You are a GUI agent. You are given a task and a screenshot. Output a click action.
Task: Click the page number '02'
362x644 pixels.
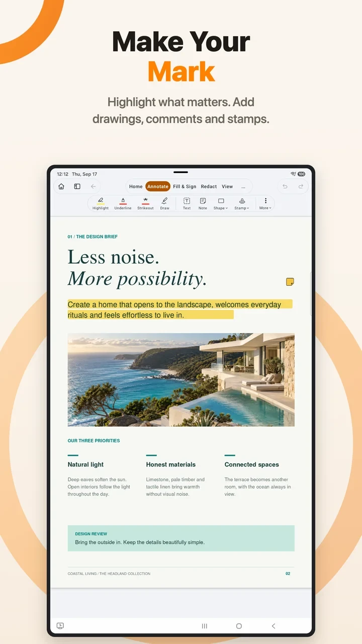point(288,574)
